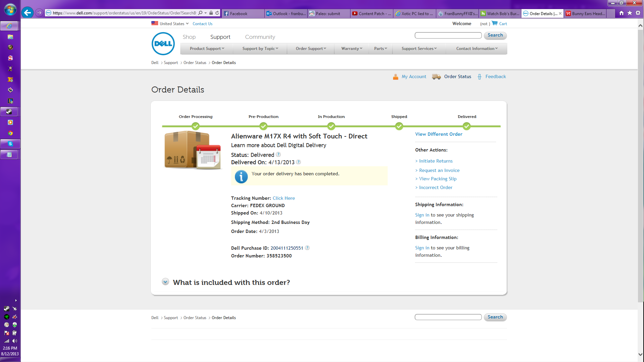This screenshot has height=362, width=644.
Task: Open the browser tools gear icon
Action: [638, 13]
